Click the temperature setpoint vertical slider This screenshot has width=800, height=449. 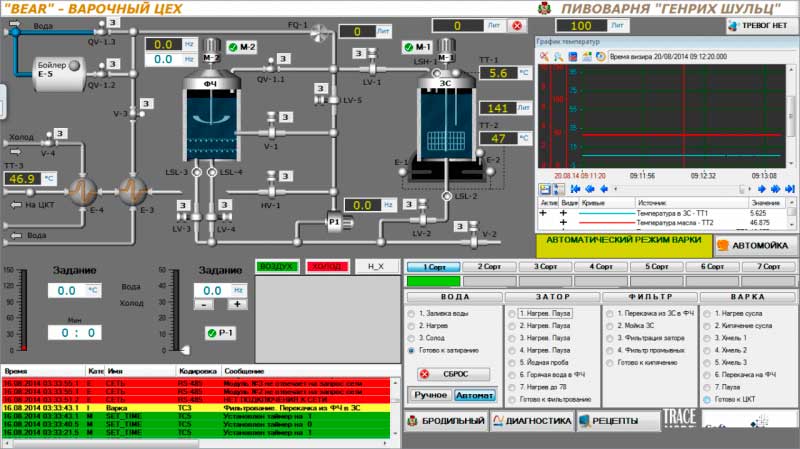[x=23, y=310]
